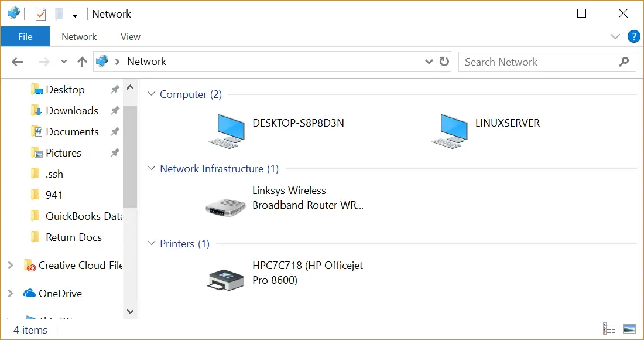Image resolution: width=644 pixels, height=340 pixels.
Task: Click the Computer (2) group header text
Action: tap(191, 94)
